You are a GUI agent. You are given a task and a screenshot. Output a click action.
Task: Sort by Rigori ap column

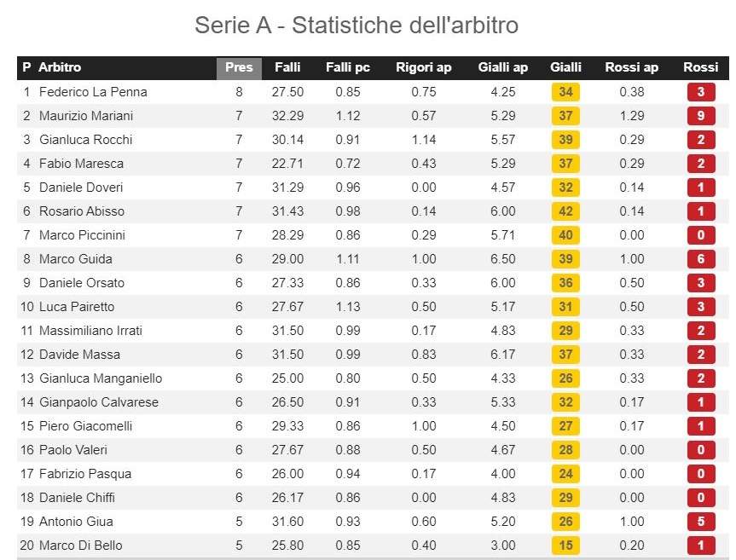click(424, 67)
